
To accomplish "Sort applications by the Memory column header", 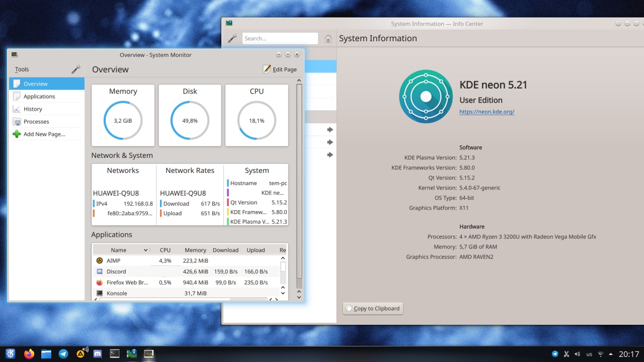I will coord(195,250).
